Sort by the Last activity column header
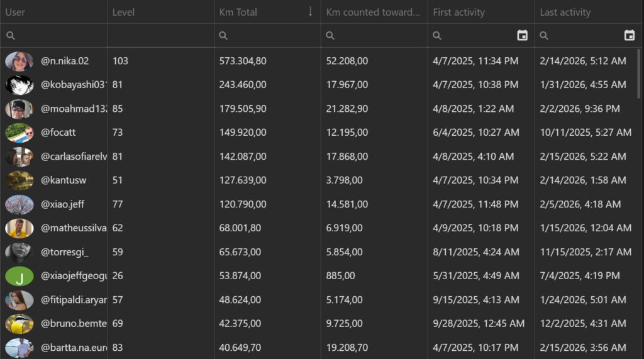The height and width of the screenshot is (359, 644). click(x=565, y=12)
